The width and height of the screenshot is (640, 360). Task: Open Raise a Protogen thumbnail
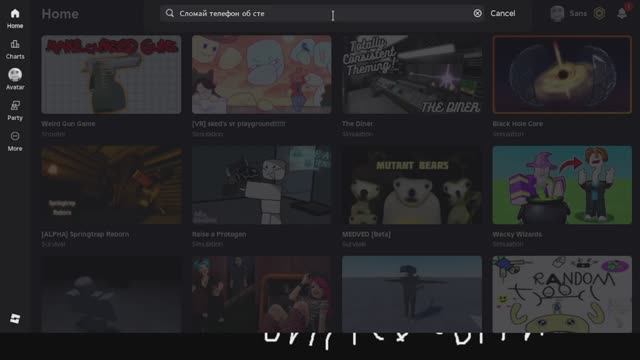(262, 185)
